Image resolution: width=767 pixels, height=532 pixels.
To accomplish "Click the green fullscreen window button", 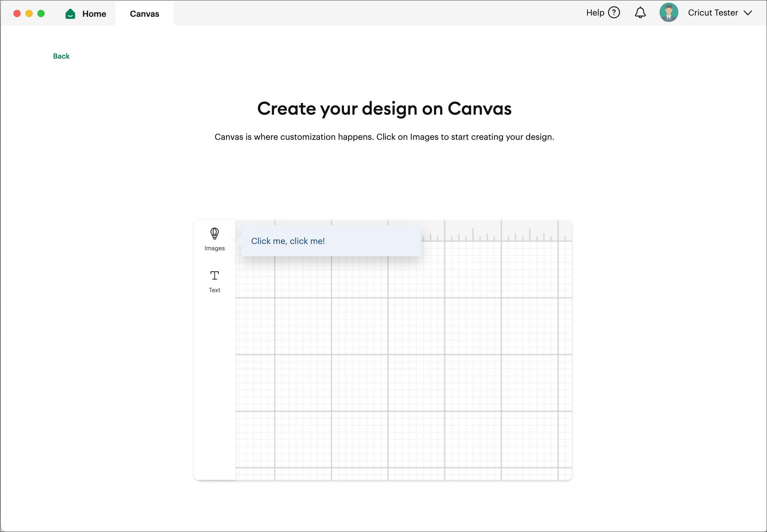I will (x=41, y=13).
